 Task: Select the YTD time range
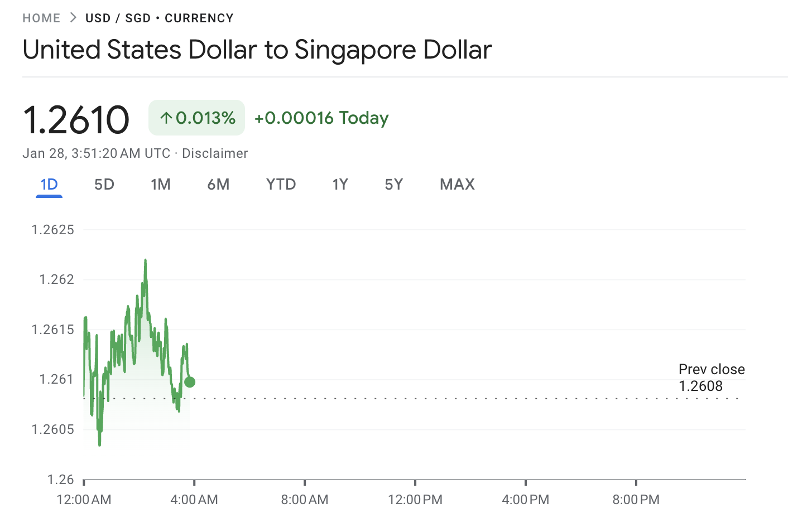point(281,184)
